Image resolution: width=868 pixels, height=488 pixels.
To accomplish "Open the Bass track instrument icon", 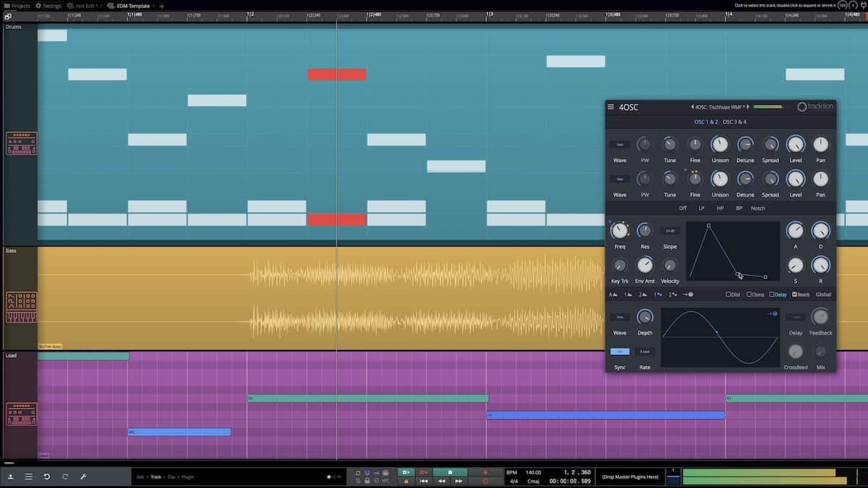I will (22, 308).
